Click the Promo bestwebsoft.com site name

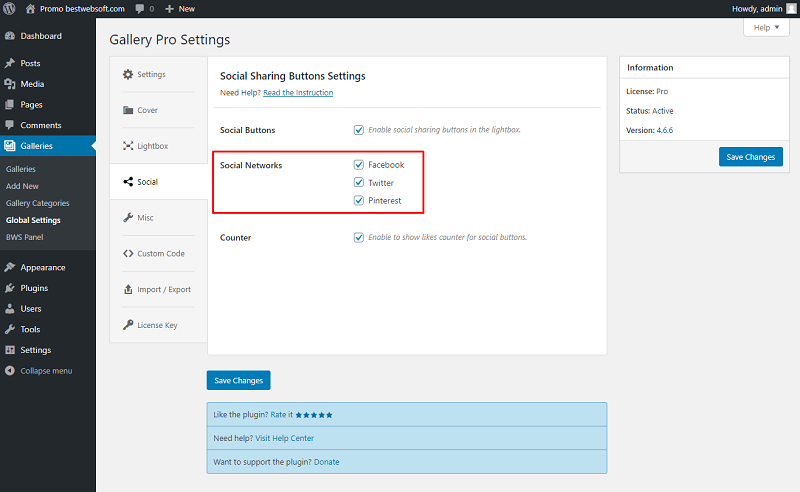(82, 9)
